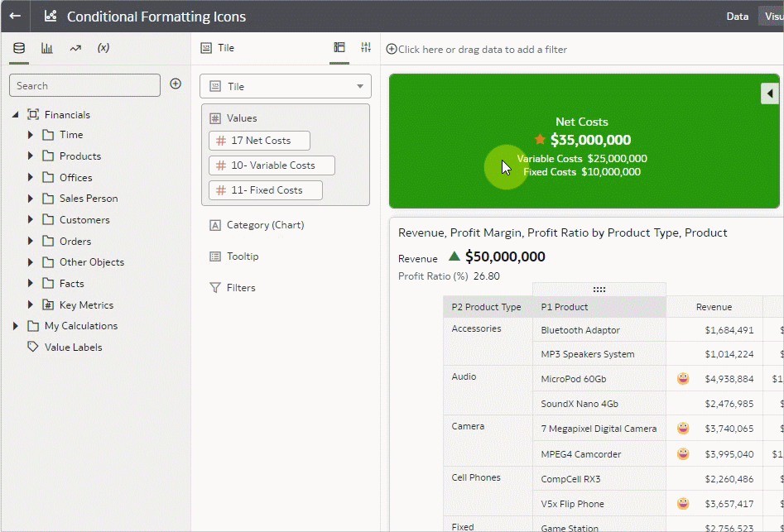The height and width of the screenshot is (532, 784).
Task: Click the Key Metrics folder icon
Action: pyautogui.click(x=48, y=304)
